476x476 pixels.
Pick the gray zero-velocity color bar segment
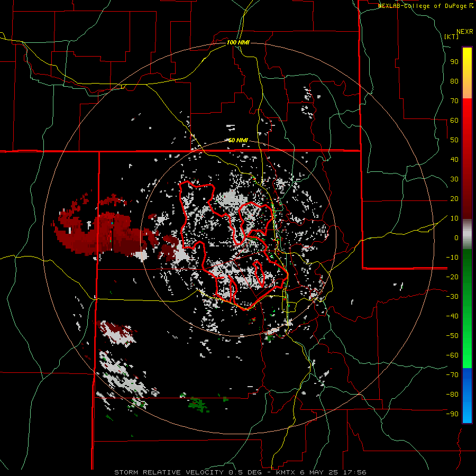click(467, 234)
